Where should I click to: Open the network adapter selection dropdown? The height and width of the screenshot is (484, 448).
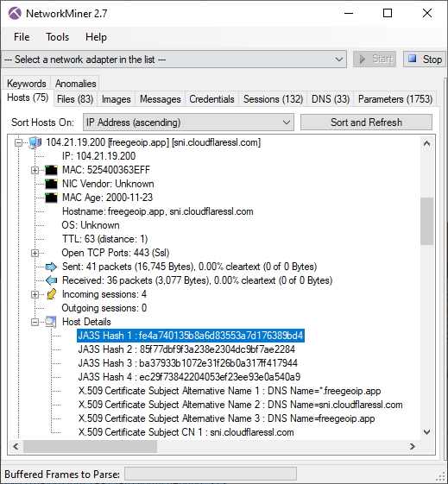[339, 60]
